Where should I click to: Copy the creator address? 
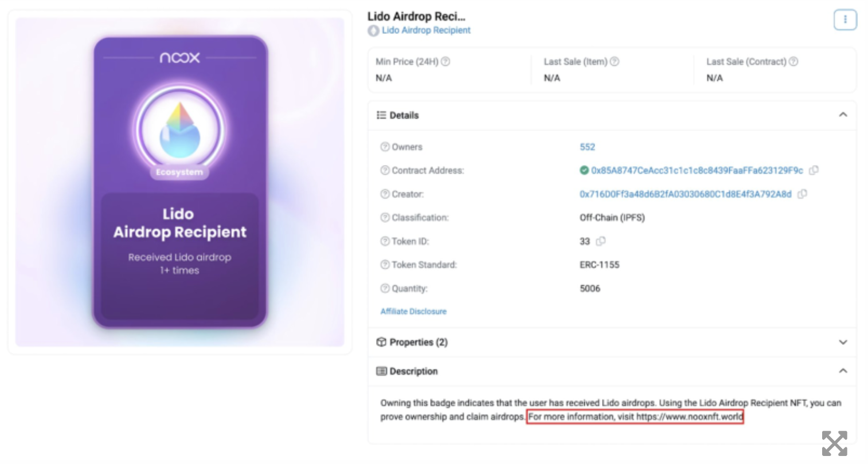[802, 194]
